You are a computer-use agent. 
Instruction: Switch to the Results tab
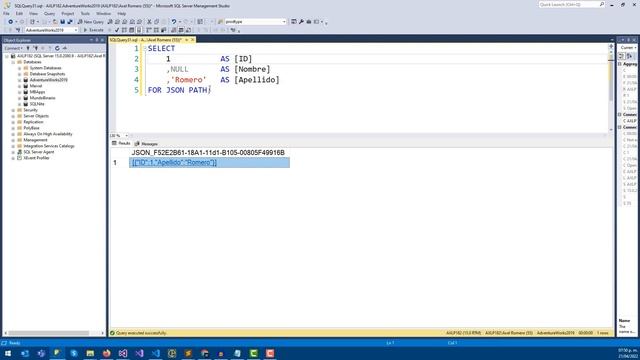[121, 143]
